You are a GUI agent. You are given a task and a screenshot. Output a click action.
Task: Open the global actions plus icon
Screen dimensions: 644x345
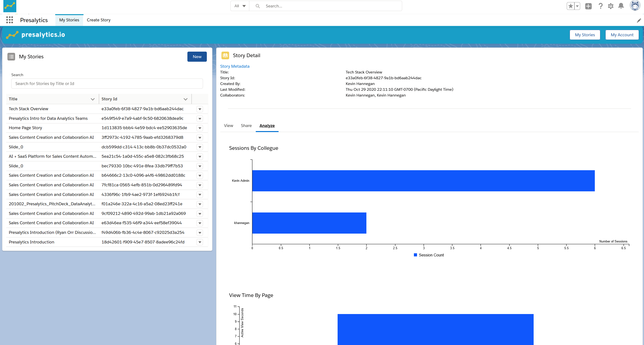point(588,6)
